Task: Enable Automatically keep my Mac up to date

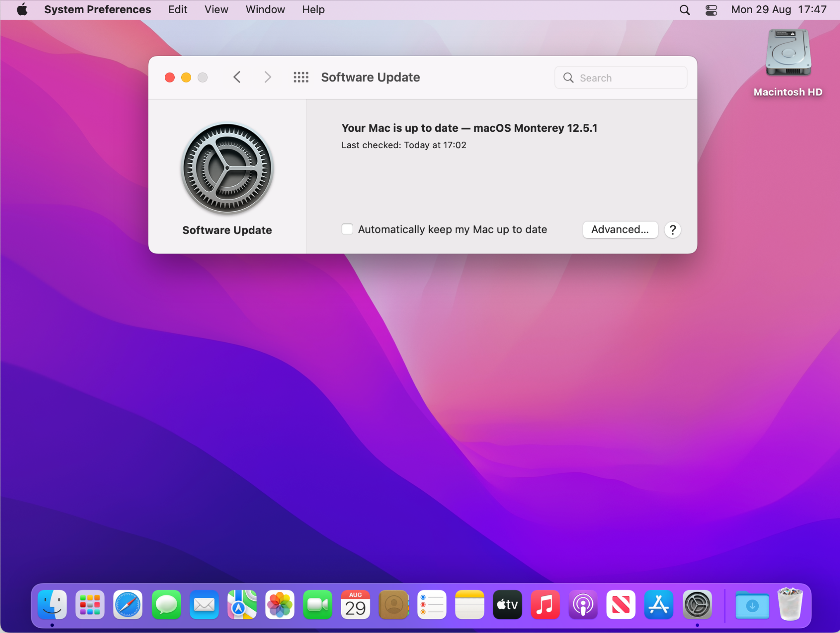Action: pyautogui.click(x=347, y=229)
